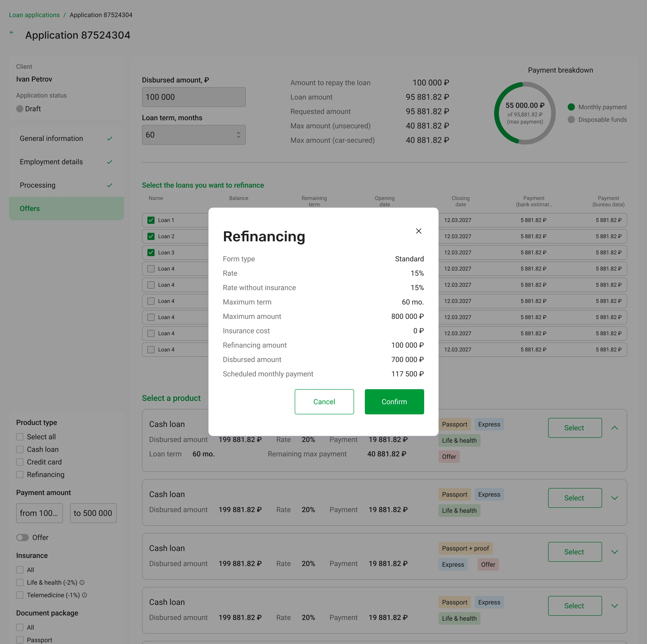Click the payment amount 'from' field
This screenshot has width=647, height=644.
[x=40, y=513]
